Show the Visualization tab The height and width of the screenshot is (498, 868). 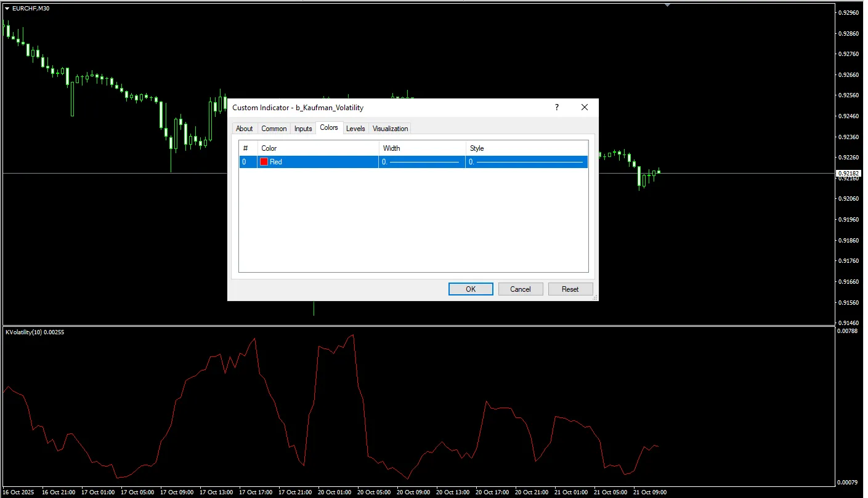[390, 129]
